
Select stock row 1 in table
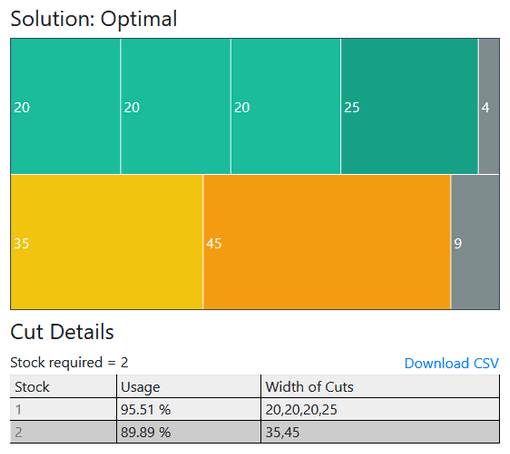pos(255,409)
